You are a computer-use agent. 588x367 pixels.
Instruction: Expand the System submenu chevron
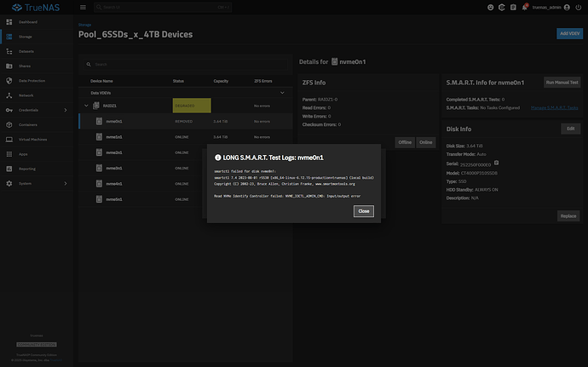pyautogui.click(x=66, y=184)
